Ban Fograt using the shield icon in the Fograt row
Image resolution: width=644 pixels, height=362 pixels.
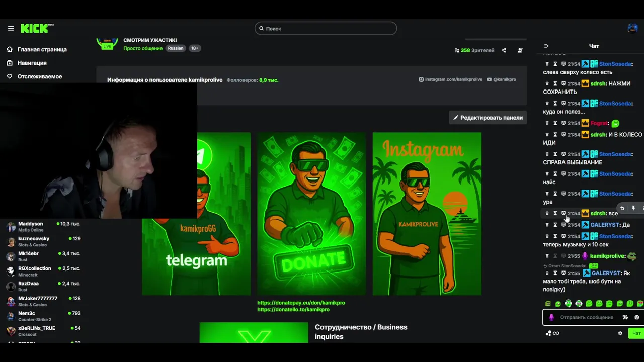[x=563, y=123]
